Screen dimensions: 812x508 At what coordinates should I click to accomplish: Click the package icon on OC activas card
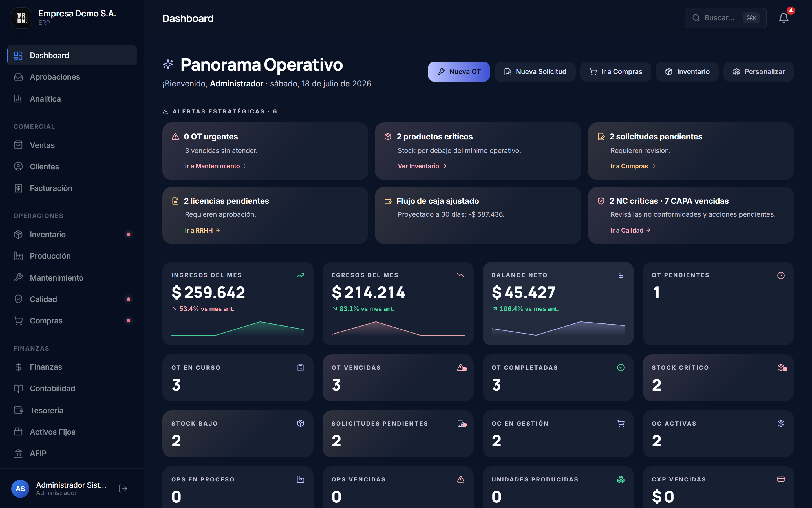point(781,423)
